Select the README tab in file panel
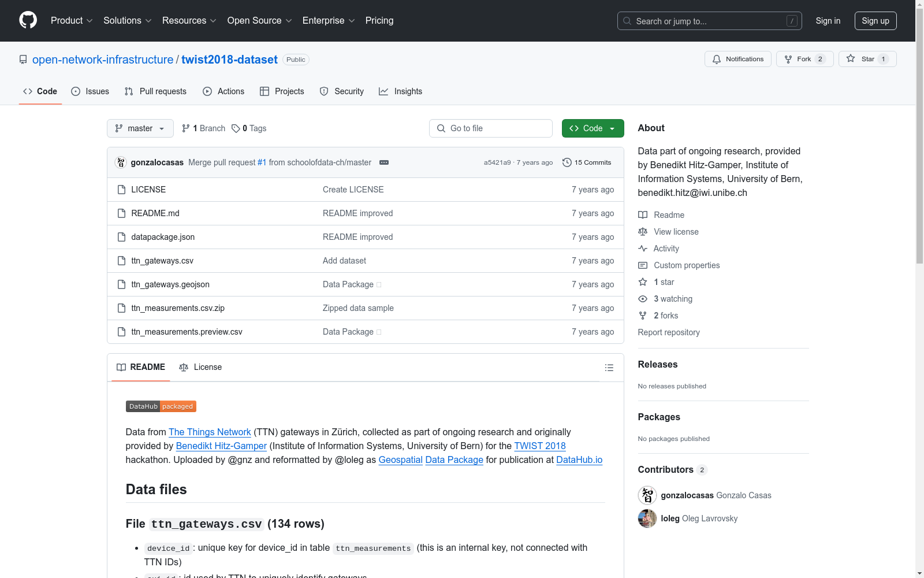This screenshot has width=924, height=578. 141,367
